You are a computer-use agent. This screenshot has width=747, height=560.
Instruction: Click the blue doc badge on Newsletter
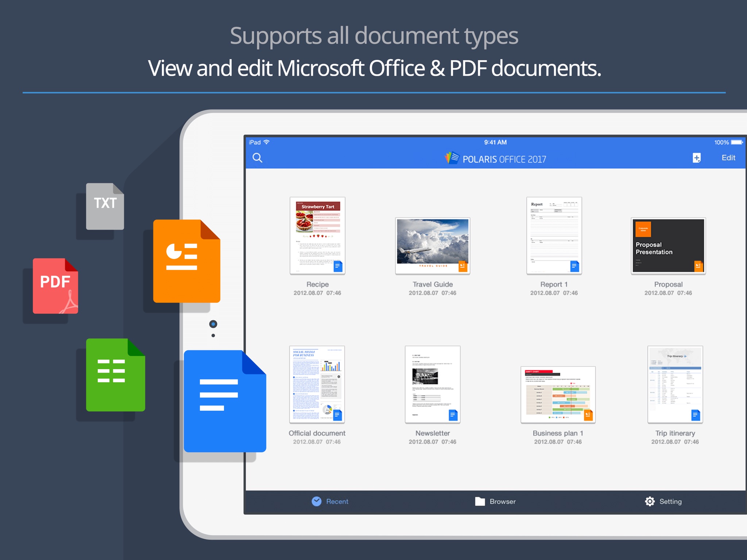[453, 415]
